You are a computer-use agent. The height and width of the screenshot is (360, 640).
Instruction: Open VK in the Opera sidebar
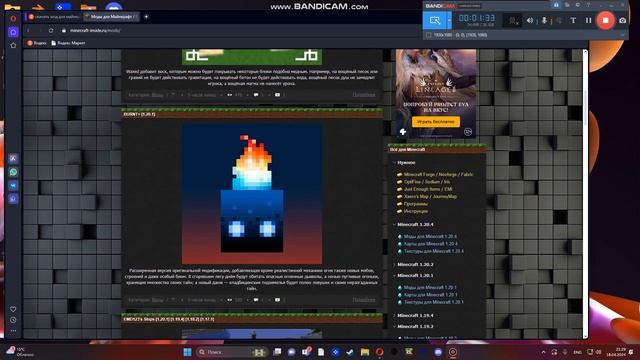pyautogui.click(x=13, y=185)
